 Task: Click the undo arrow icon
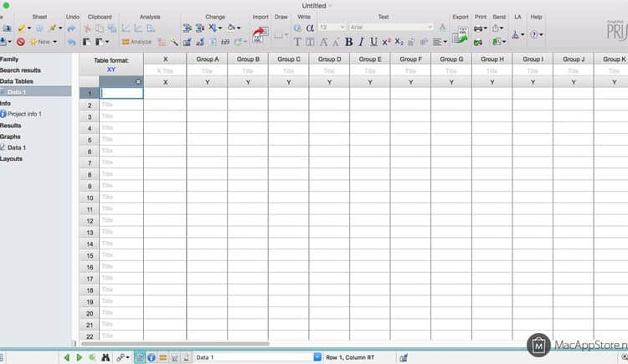[73, 41]
